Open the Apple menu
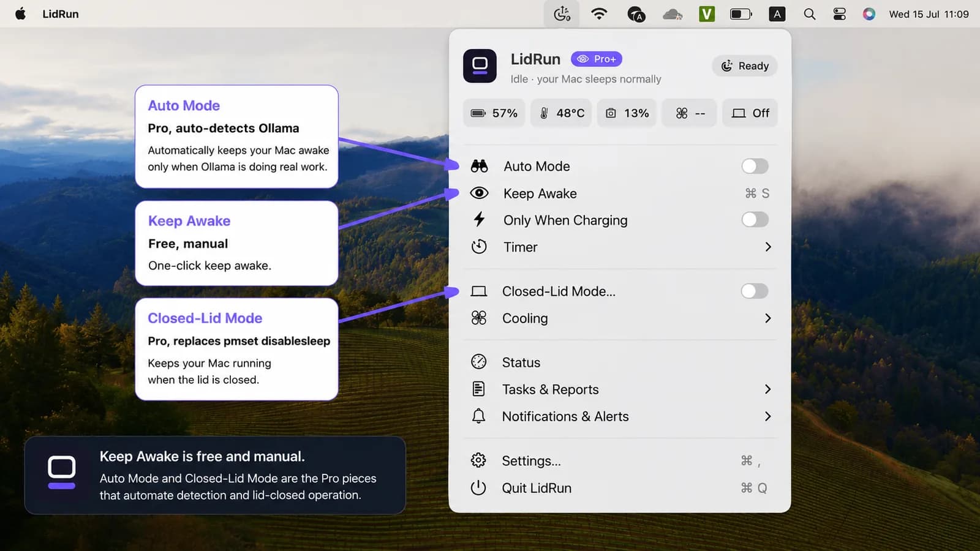 click(x=20, y=13)
